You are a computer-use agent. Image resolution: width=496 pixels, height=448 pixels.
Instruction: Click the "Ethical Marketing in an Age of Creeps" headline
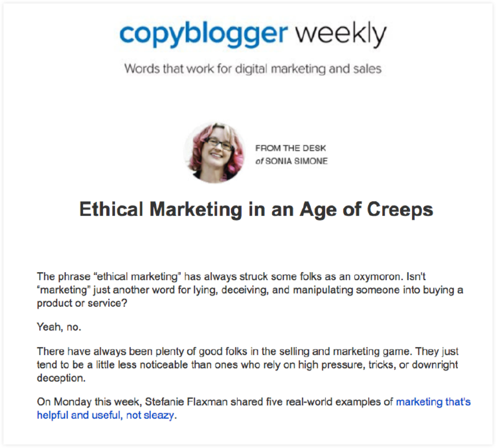(x=256, y=209)
